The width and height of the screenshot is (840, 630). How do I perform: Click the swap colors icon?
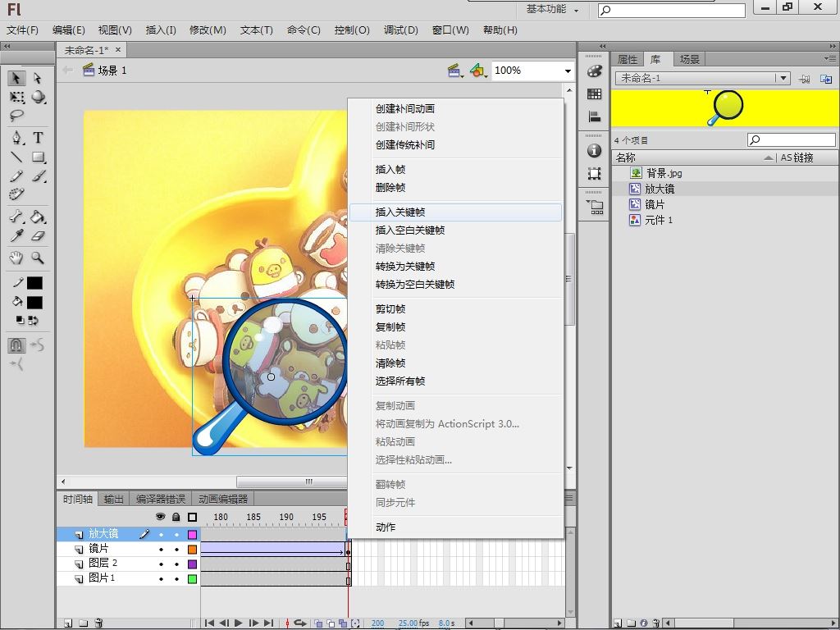point(33,321)
